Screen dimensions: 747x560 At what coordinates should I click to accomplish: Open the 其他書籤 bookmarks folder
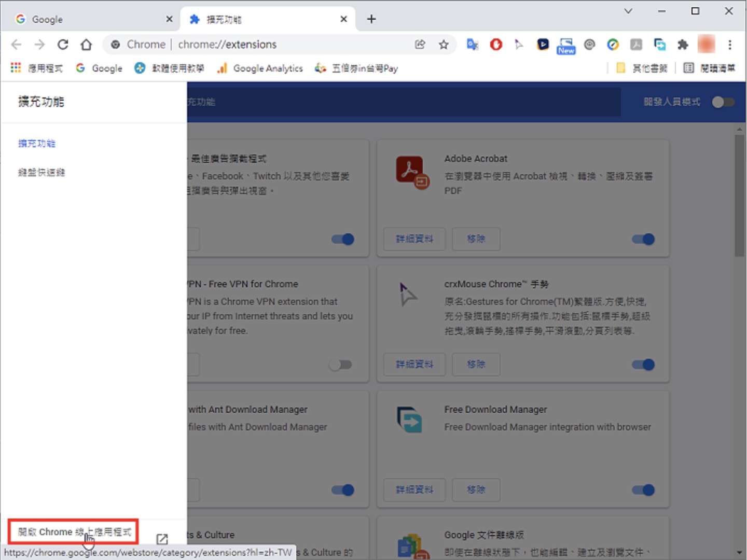[641, 68]
